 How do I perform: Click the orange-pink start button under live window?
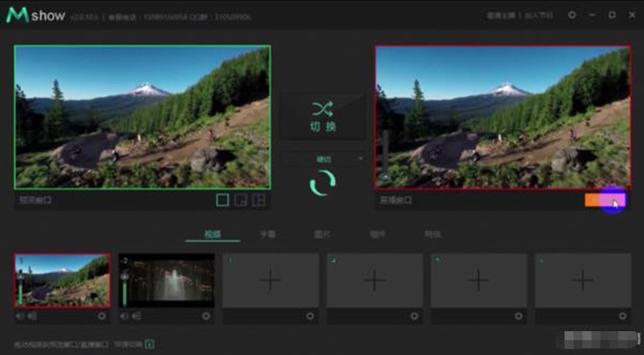[605, 200]
